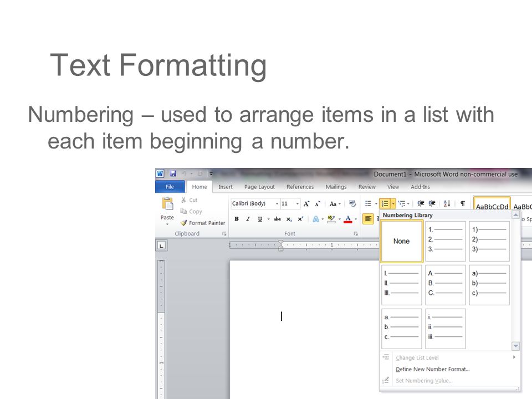Show paragraph marks with the pilcrow icon
This screenshot has width=532, height=399.
[x=462, y=203]
